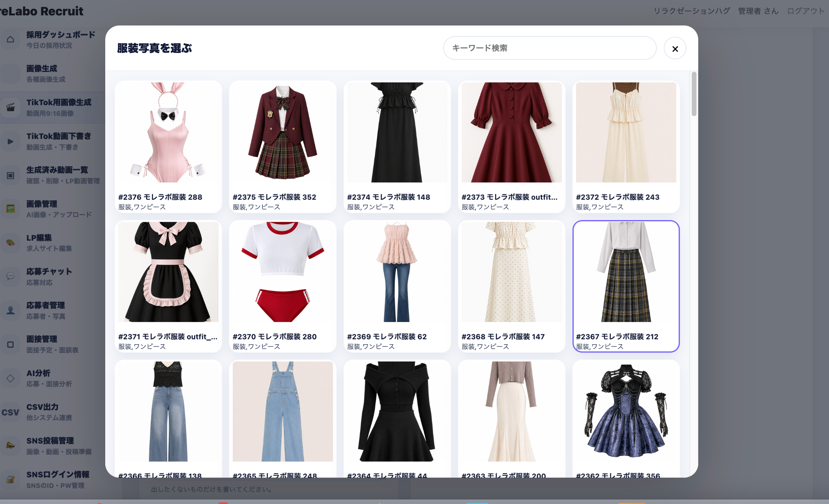Image resolution: width=829 pixels, height=504 pixels.
Task: Click 服装,ワンピース tag under #2369
Action: tap(371, 347)
